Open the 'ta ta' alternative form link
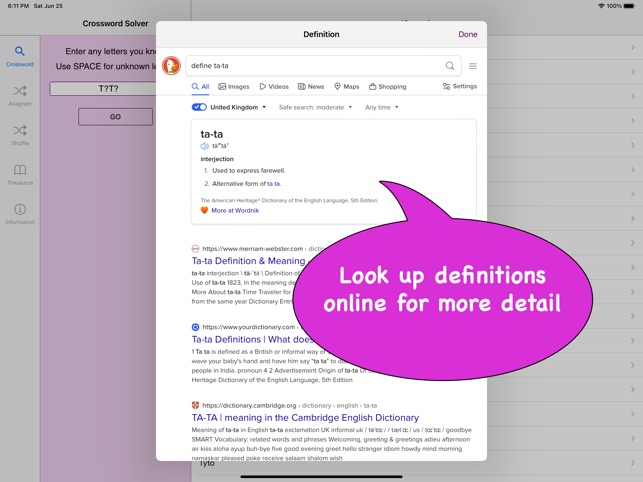This screenshot has height=482, width=643. point(274,184)
